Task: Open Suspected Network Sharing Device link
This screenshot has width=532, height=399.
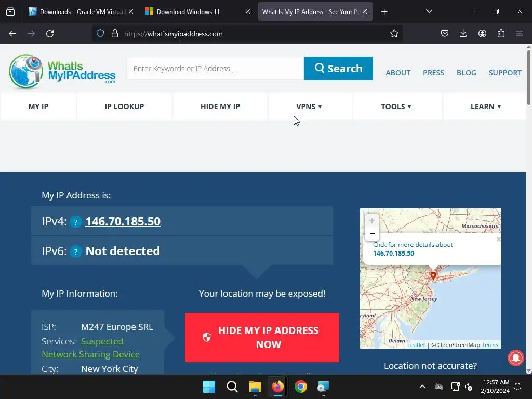Action: (x=90, y=348)
